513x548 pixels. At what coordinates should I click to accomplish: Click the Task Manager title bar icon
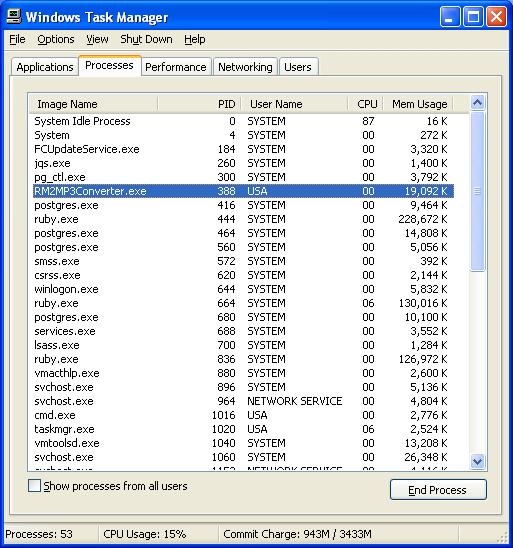click(14, 16)
